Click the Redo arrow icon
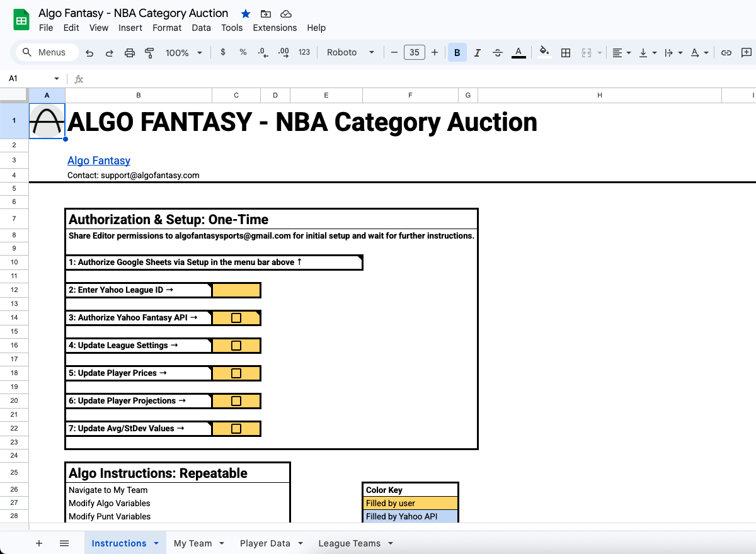 coord(110,53)
